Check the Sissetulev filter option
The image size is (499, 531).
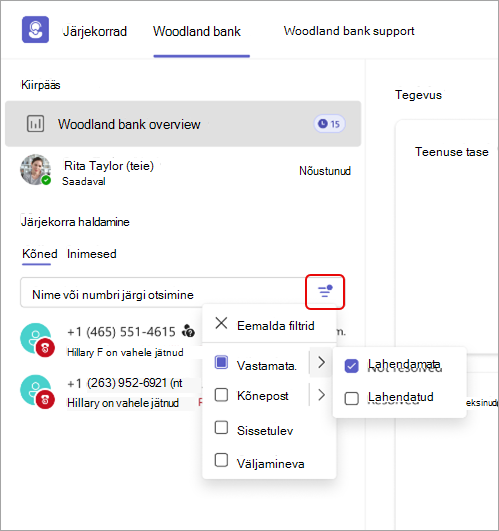click(221, 427)
